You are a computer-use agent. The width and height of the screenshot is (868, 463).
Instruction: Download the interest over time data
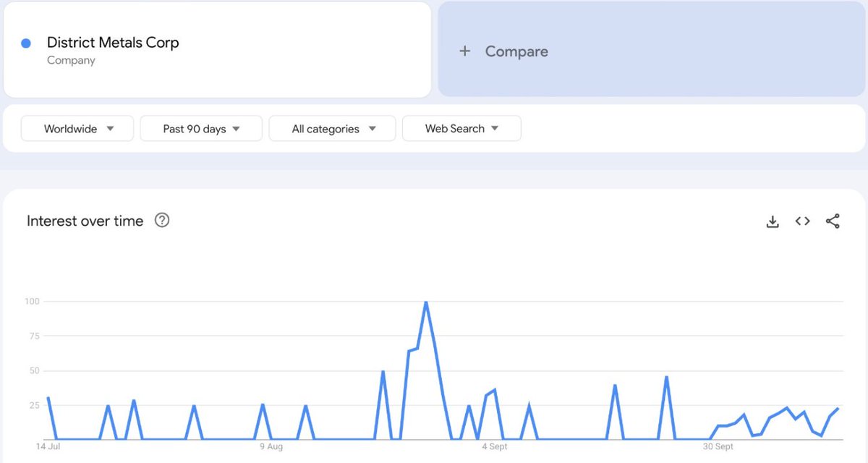tap(773, 222)
